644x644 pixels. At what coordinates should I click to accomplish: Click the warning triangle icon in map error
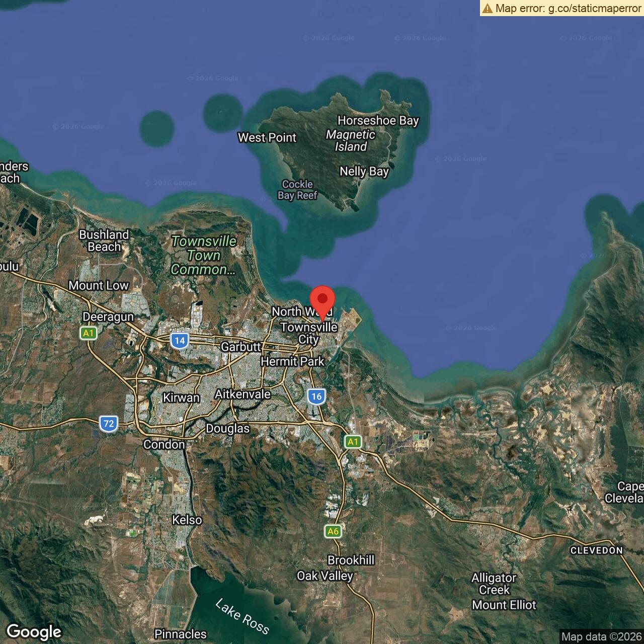click(x=487, y=8)
